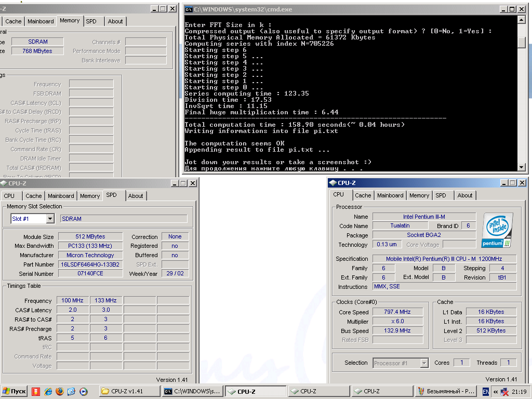Click Bus Speed value 132.9 MHz
532x399 pixels.
pyautogui.click(x=397, y=330)
